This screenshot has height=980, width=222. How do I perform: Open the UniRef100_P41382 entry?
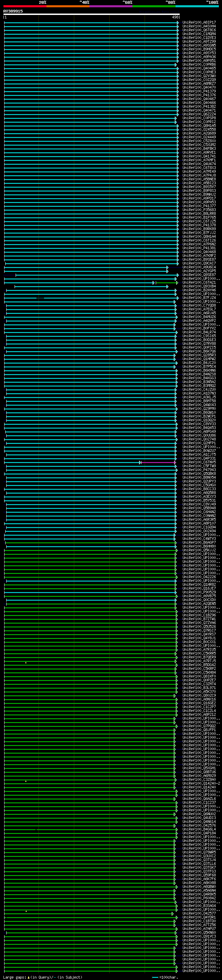(199, 106)
